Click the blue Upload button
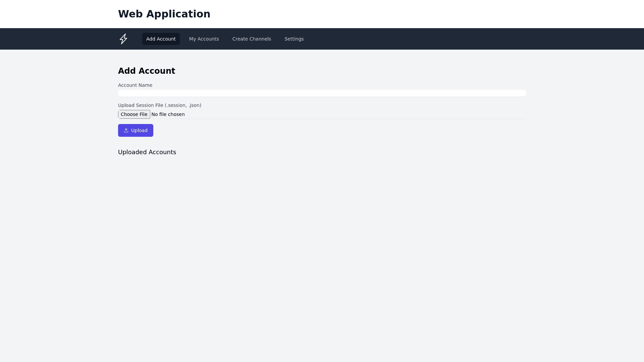644x362 pixels. click(136, 130)
